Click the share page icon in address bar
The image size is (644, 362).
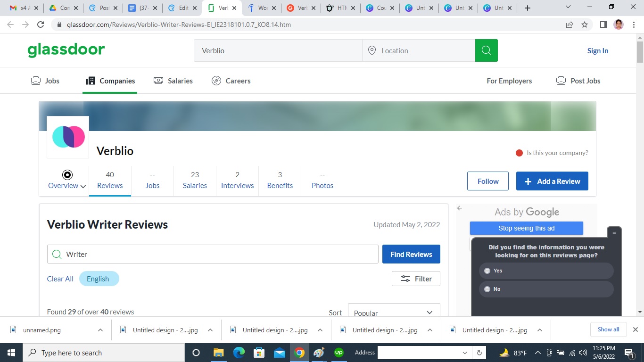click(570, 25)
